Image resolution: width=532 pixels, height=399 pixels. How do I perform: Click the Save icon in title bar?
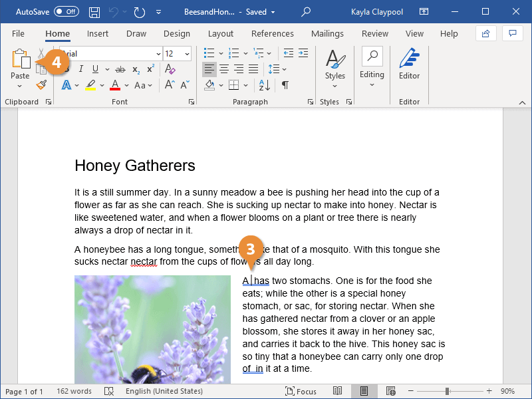tap(94, 12)
